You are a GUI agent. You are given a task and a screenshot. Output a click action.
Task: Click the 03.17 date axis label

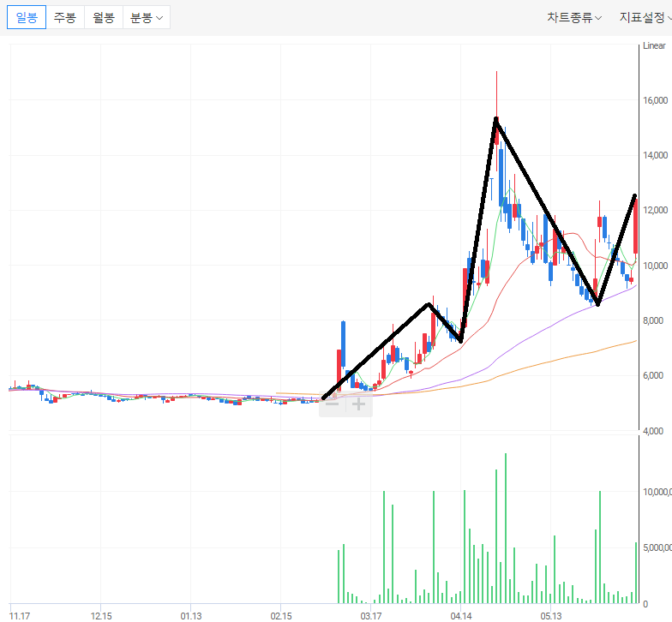point(370,616)
